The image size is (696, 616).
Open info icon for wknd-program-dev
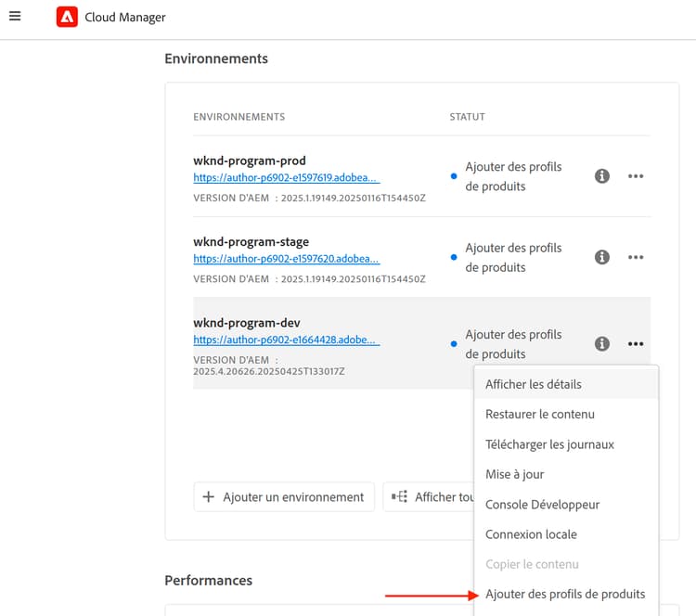point(602,343)
